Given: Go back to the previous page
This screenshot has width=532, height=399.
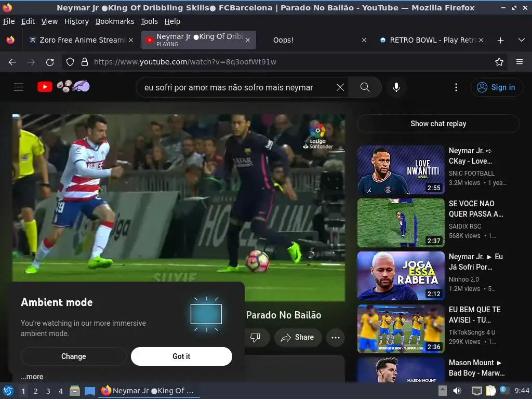Looking at the screenshot, I should point(12,62).
